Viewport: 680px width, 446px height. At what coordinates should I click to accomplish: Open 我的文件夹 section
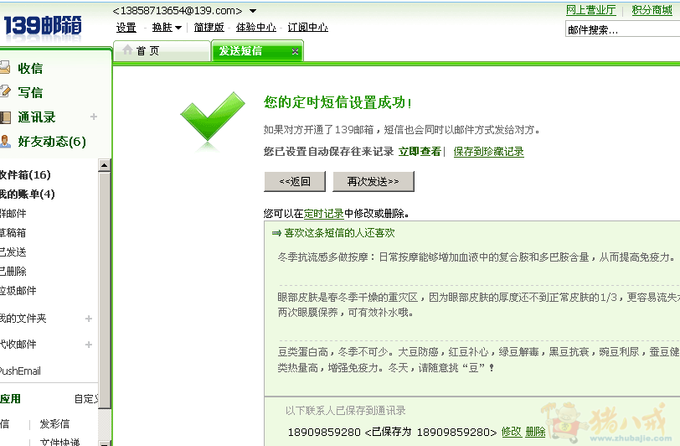tap(23, 318)
